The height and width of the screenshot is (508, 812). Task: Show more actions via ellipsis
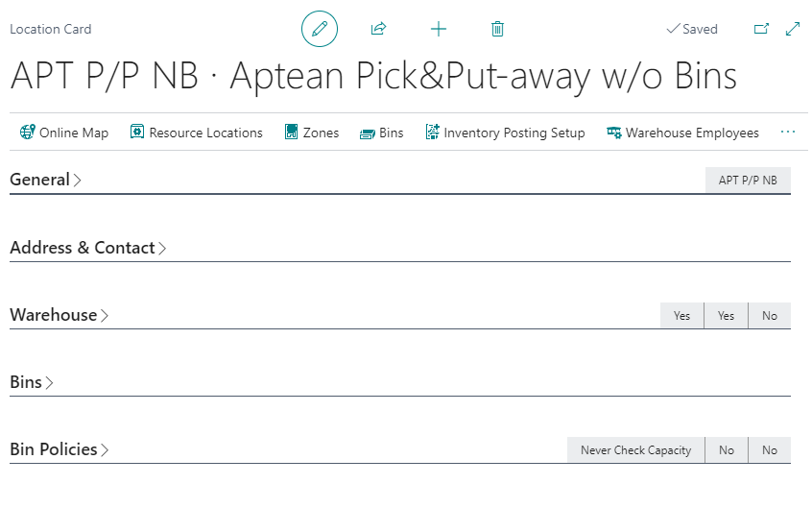(x=788, y=133)
